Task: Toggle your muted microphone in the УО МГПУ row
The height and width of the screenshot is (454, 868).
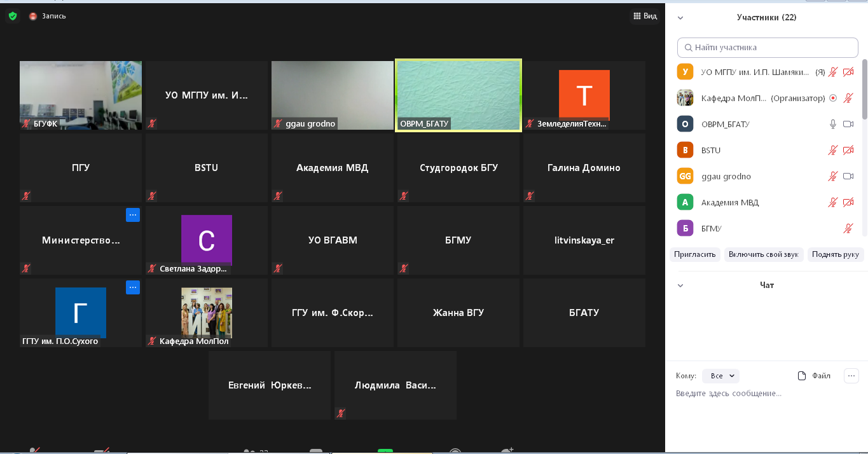Action: click(x=832, y=72)
